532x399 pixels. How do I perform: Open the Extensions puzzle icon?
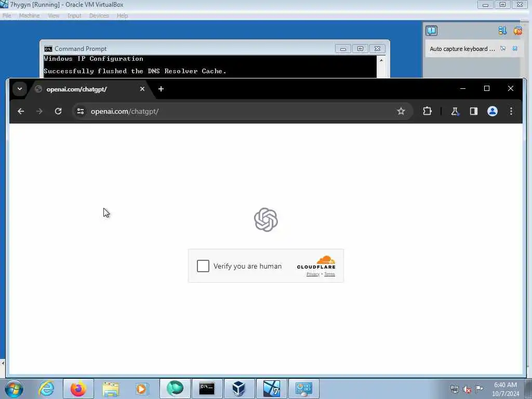pos(427,111)
